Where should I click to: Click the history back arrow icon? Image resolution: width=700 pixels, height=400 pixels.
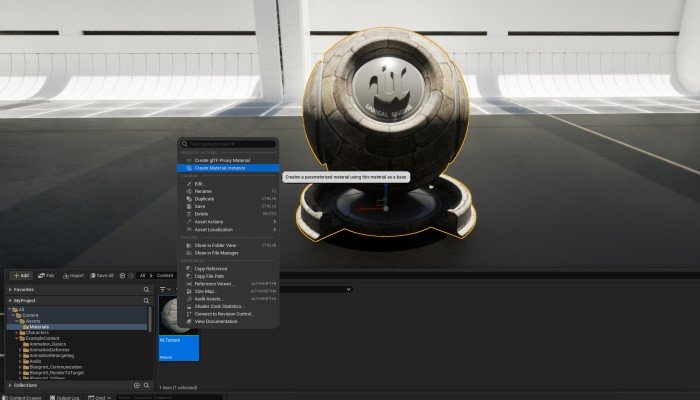pos(123,275)
